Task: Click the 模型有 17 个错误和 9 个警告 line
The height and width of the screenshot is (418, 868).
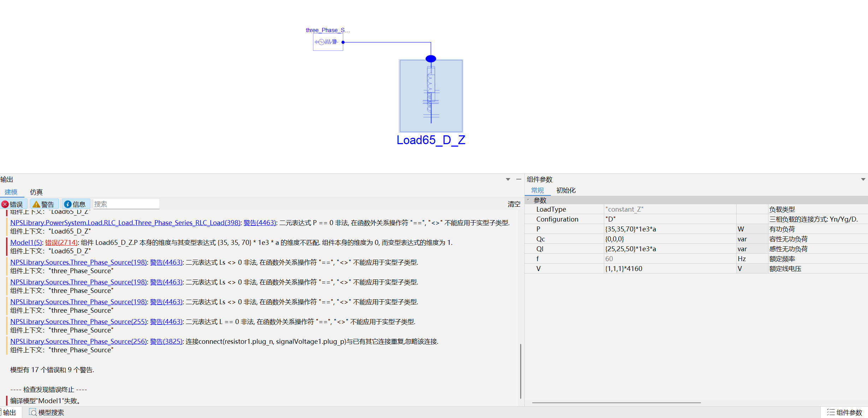Action: (52, 370)
